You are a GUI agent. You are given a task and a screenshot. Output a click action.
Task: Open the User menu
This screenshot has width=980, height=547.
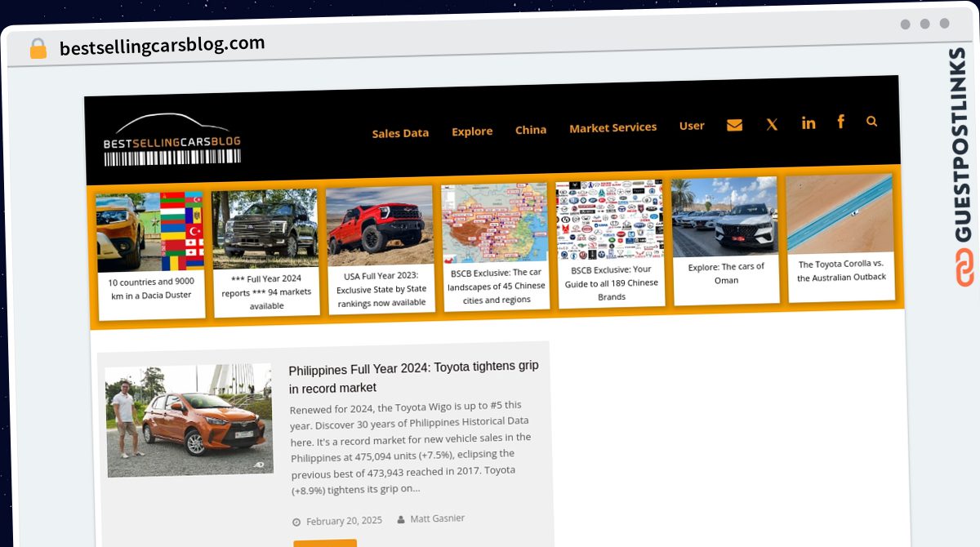click(x=692, y=126)
